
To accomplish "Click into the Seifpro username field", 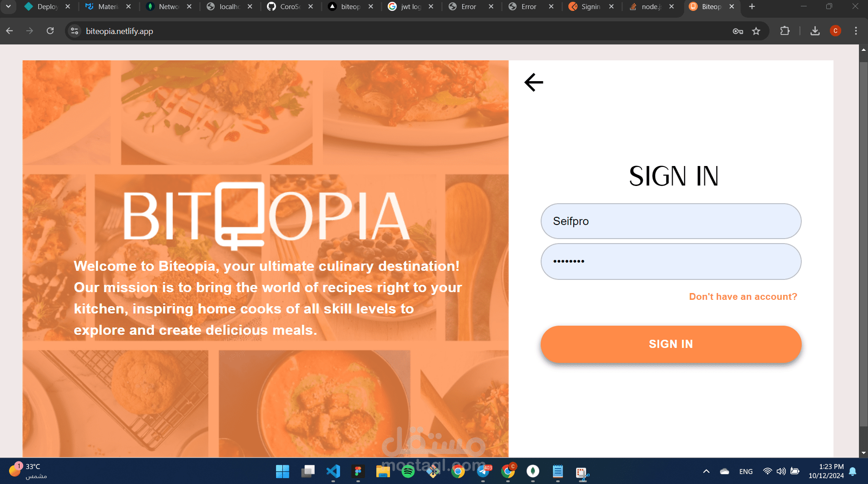I will click(x=671, y=221).
